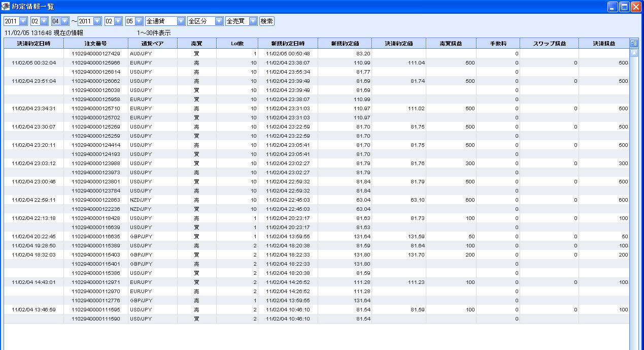644x350 pixels.
Task: Select order number 1102940000122236
Action: (96, 209)
